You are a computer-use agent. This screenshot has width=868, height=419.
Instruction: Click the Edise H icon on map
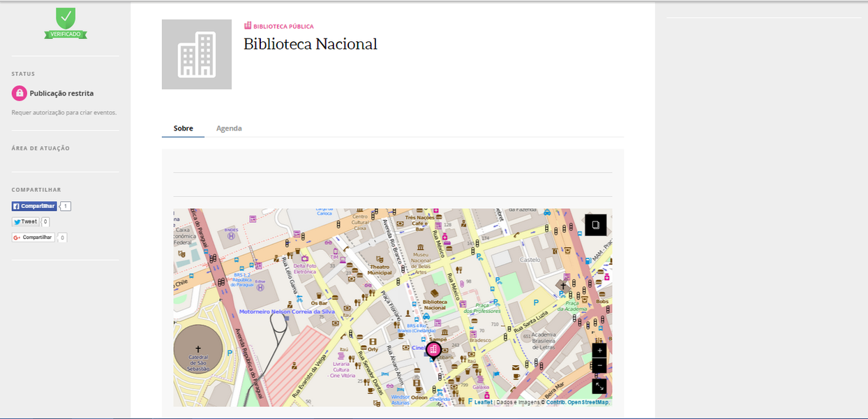coord(260,286)
